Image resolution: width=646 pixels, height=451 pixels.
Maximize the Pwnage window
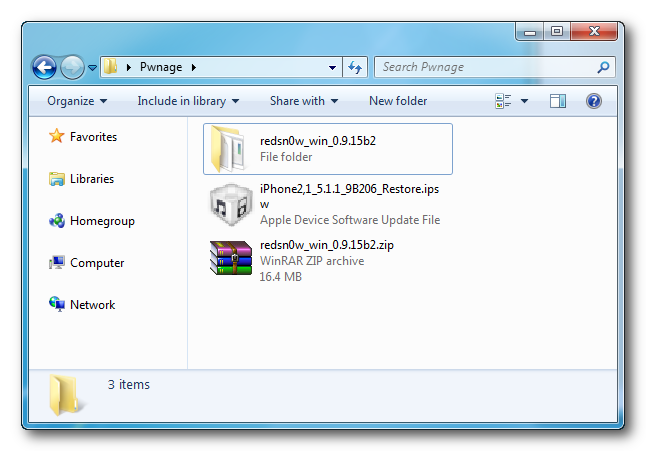pos(557,31)
